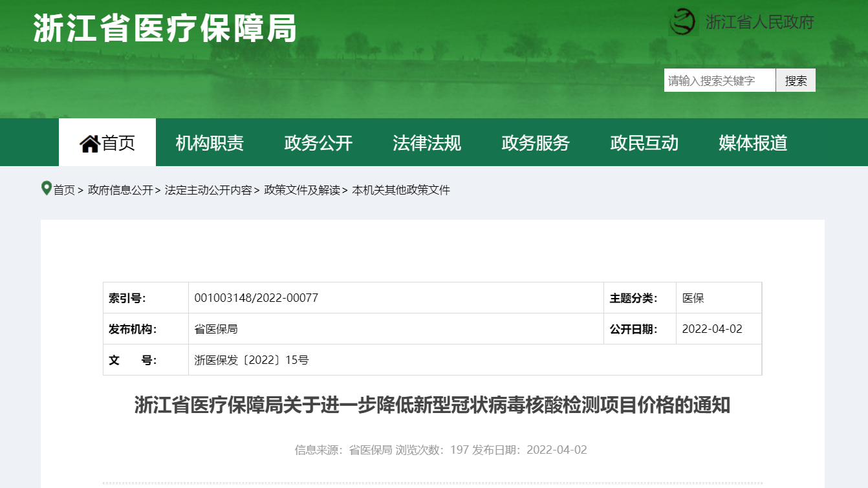Click the home icon beside 首页

(89, 143)
